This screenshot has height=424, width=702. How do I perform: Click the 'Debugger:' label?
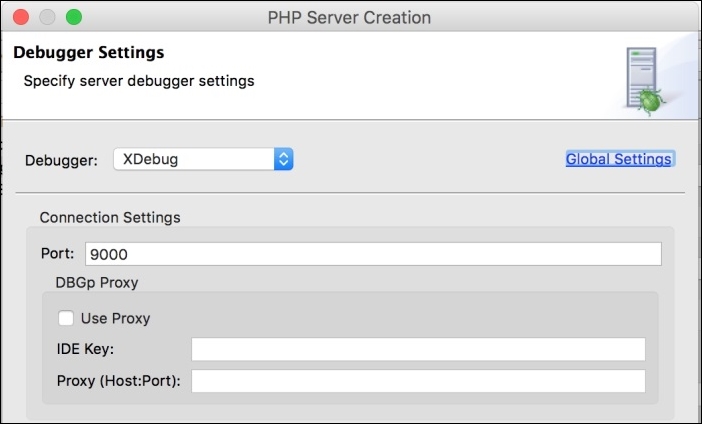[61, 160]
